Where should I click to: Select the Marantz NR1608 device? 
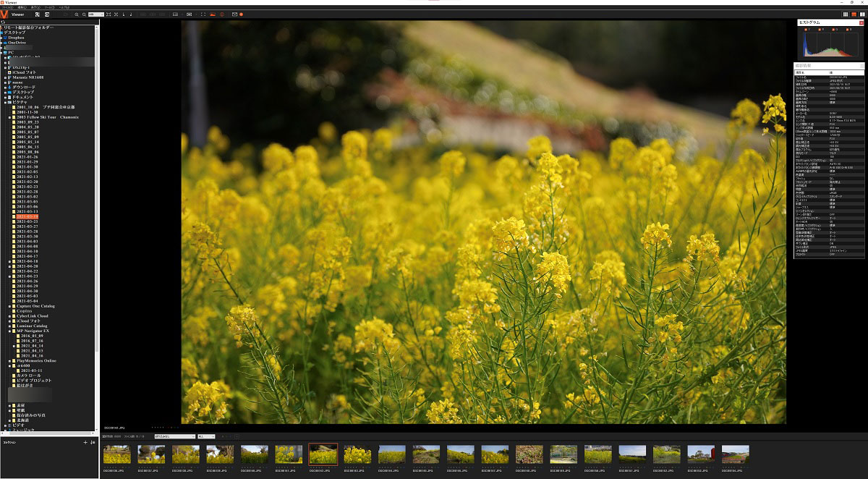pos(27,77)
